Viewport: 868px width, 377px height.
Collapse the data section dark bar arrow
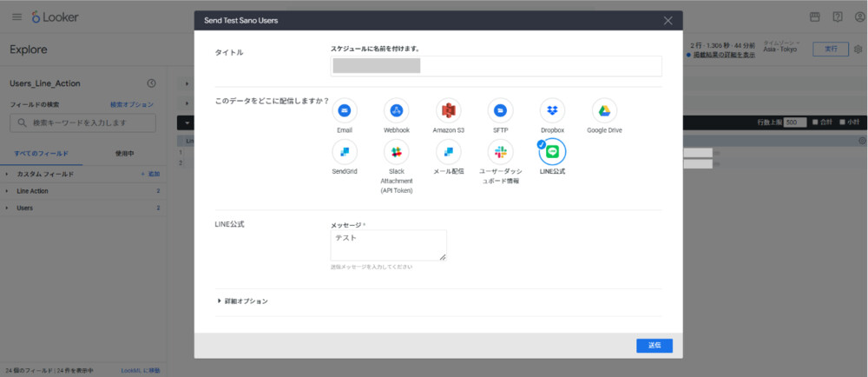coord(187,122)
